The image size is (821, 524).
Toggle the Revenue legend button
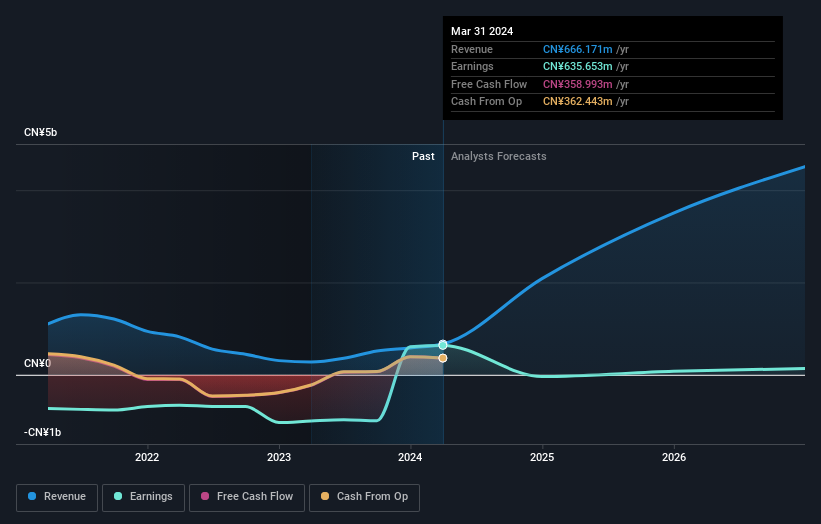(57, 497)
